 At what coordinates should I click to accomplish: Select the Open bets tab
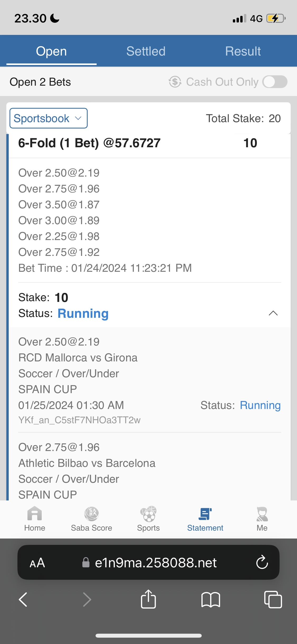tap(51, 51)
